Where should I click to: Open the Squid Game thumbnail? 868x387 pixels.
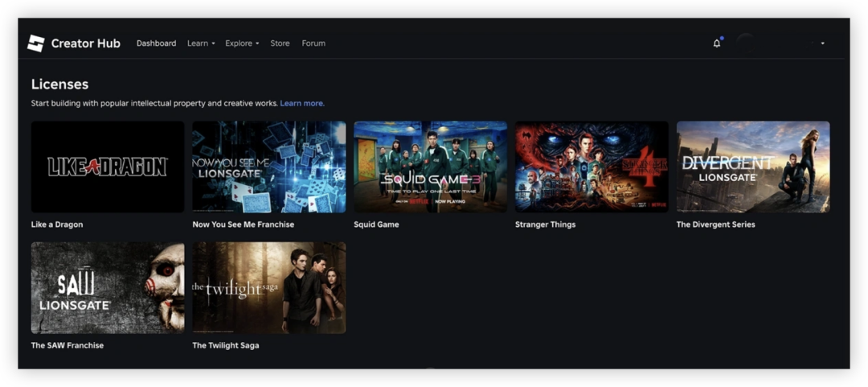coord(430,167)
